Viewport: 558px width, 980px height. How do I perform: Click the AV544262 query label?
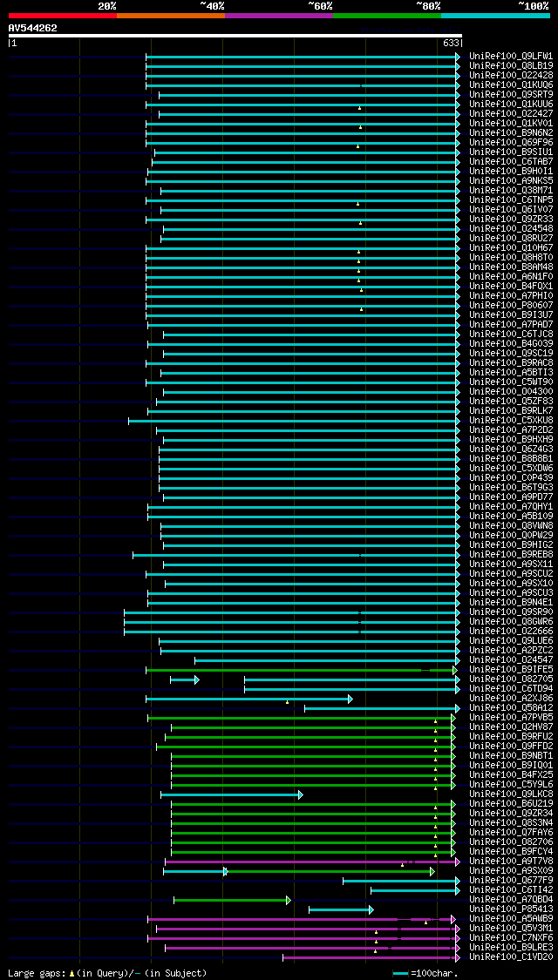pyautogui.click(x=32, y=28)
